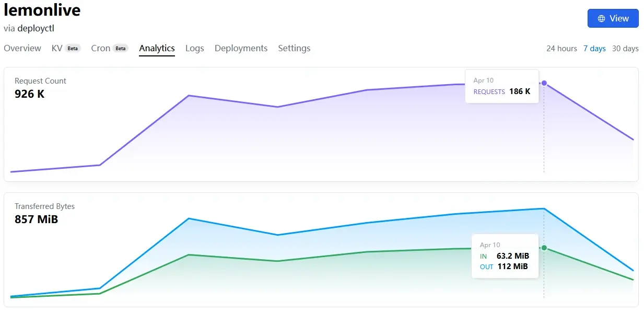Click the purple data point on request chart
644x313 pixels.
tap(544, 83)
